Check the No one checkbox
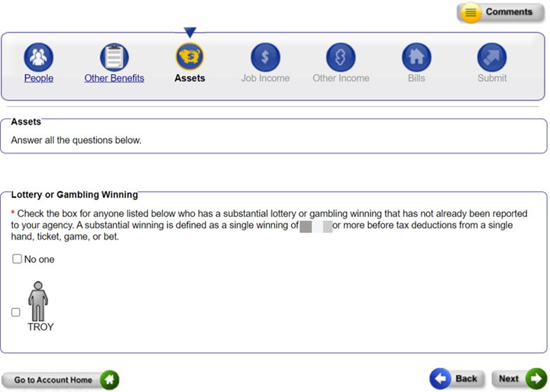Image resolution: width=550 pixels, height=392 pixels. [x=17, y=259]
